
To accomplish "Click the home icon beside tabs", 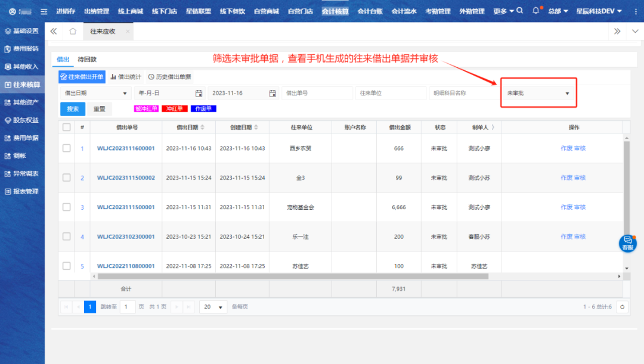I will pos(73,31).
